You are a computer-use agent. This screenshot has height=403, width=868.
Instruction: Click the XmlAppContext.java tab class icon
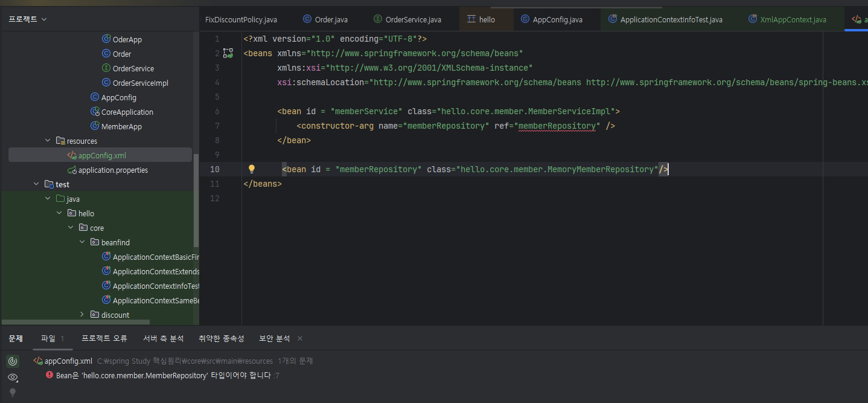click(753, 19)
